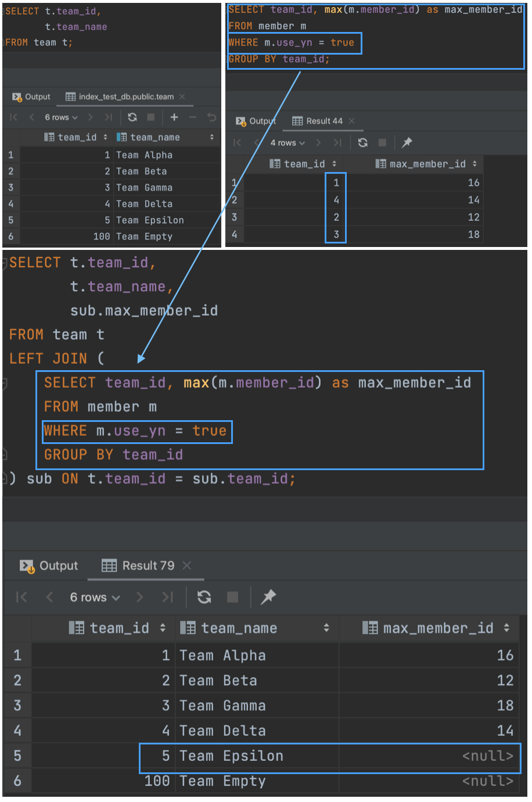Sort max_member_id column in Result 79 grid

[506, 628]
